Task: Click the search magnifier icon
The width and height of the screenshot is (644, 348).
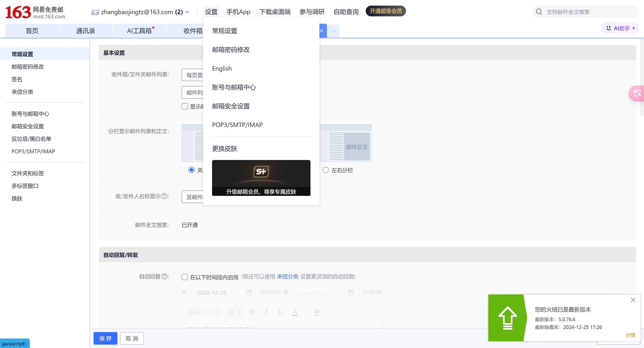Action: coord(539,12)
